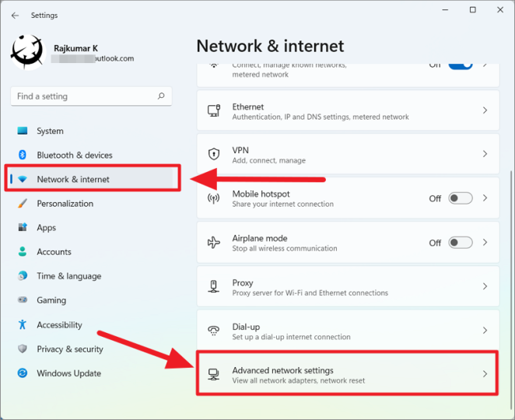
Task: Open Personalization category
Action: [90, 203]
